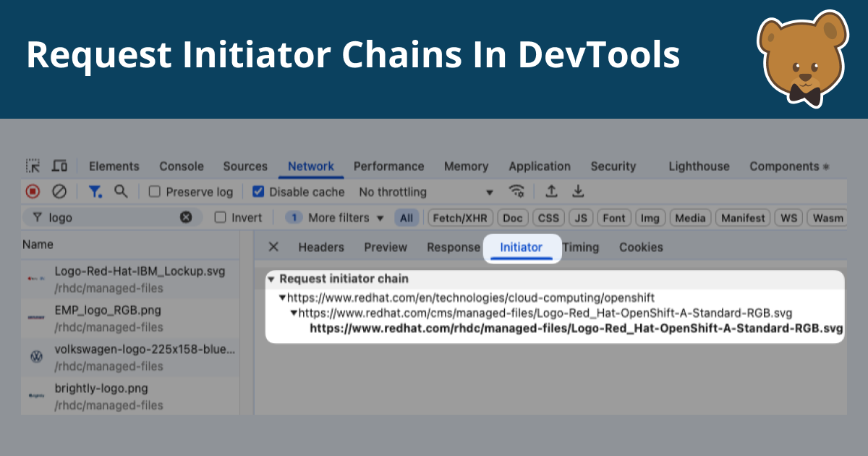Open the No throttling dropdown
The height and width of the screenshot is (456, 868).
tap(425, 191)
